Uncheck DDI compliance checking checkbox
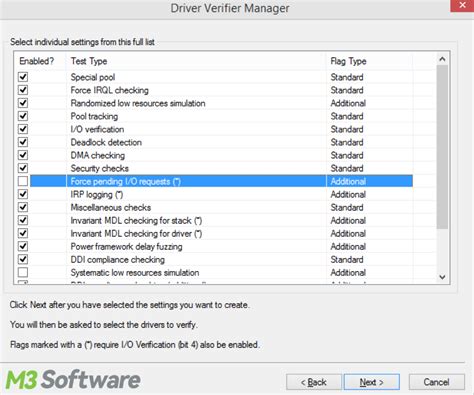The image size is (474, 395). (x=23, y=259)
